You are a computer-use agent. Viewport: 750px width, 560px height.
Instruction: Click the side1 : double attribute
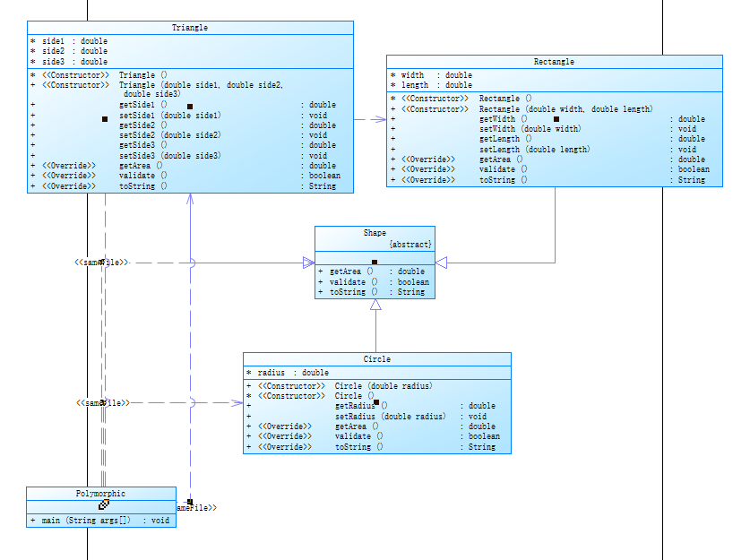(74, 41)
